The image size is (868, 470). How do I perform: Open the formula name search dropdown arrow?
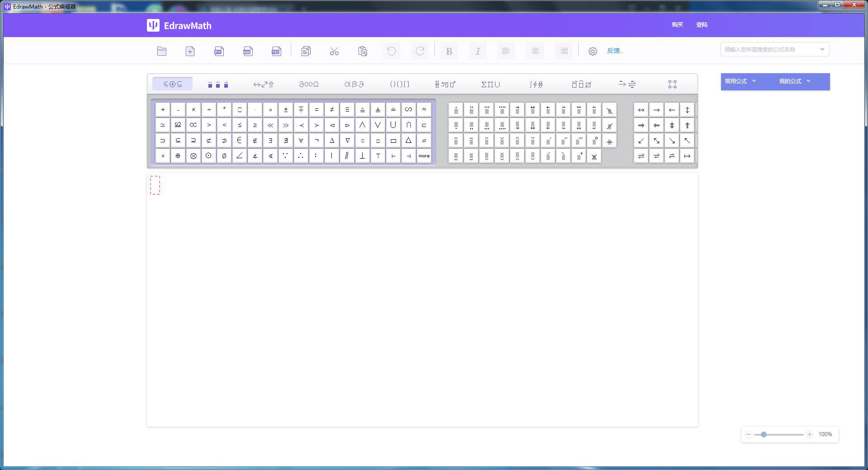822,49
